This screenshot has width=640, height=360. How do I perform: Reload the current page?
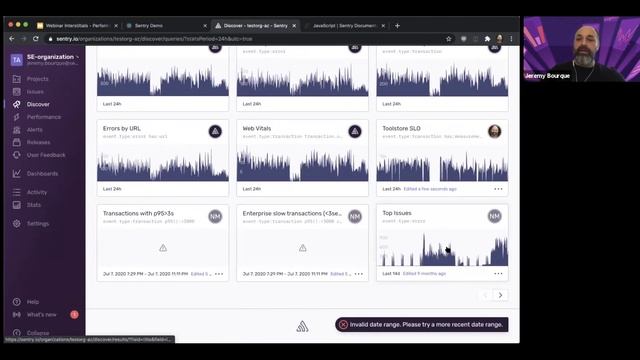click(x=36, y=39)
